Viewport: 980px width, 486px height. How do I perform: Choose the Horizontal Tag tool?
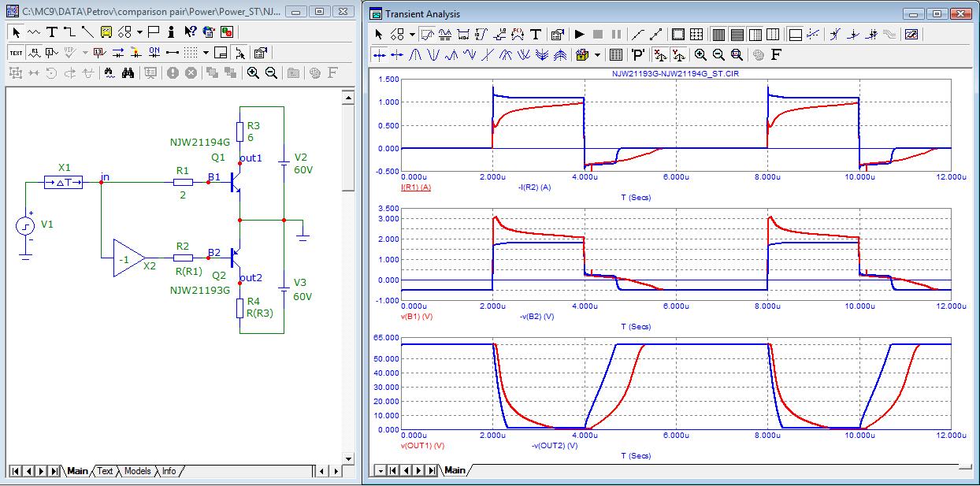coord(463,35)
